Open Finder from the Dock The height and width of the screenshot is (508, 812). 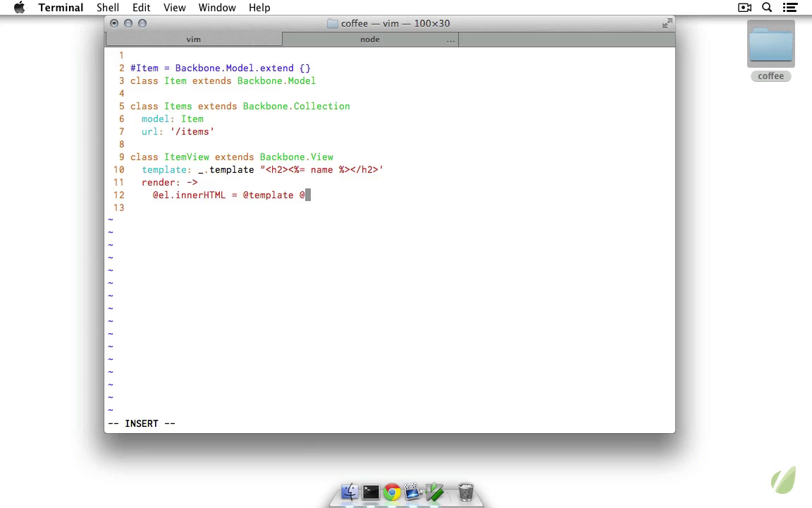(350, 492)
